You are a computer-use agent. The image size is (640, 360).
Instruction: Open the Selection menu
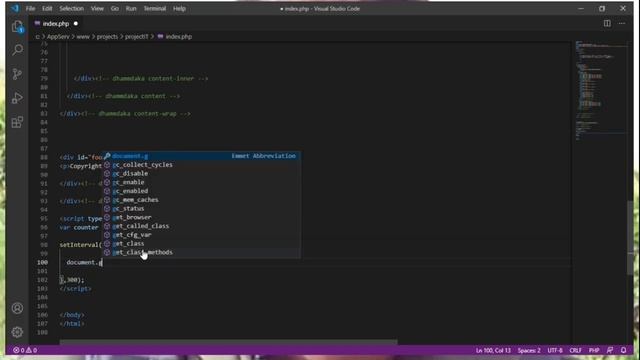(x=71, y=9)
